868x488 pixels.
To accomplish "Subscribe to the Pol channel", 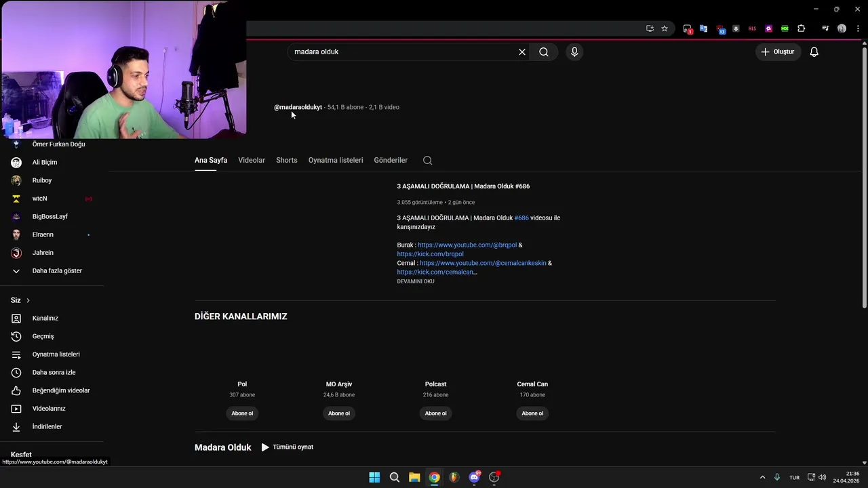I will click(x=242, y=413).
